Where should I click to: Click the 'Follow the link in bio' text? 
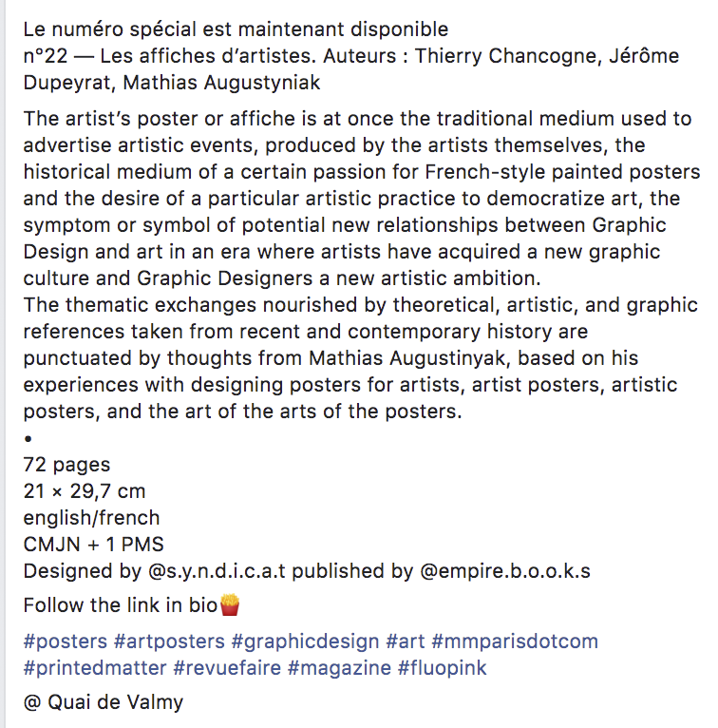121,605
